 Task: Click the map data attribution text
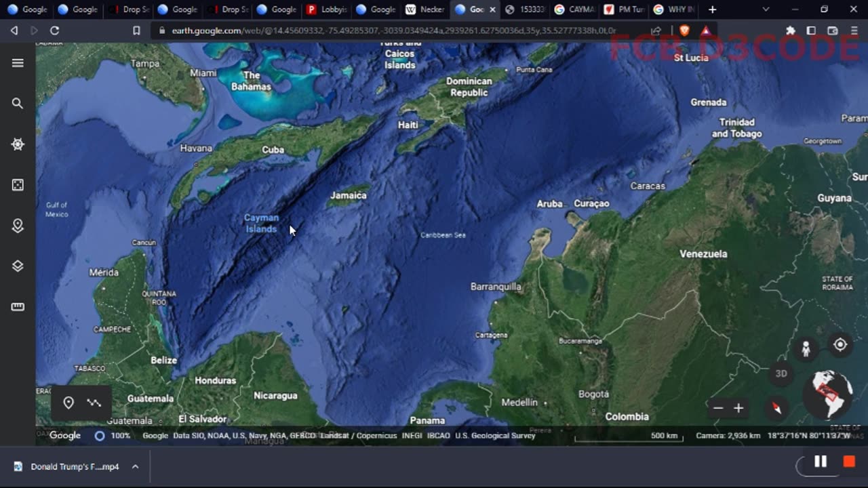(339, 436)
